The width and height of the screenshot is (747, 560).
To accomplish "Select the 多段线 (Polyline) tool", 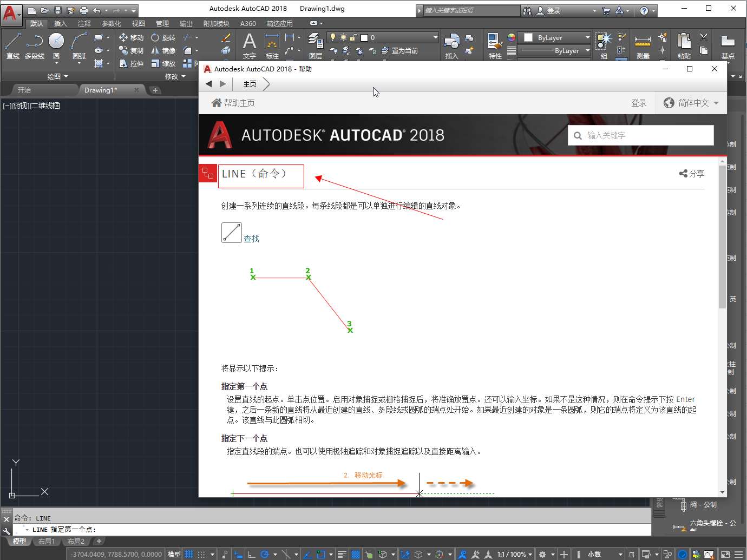I will 35,45.
